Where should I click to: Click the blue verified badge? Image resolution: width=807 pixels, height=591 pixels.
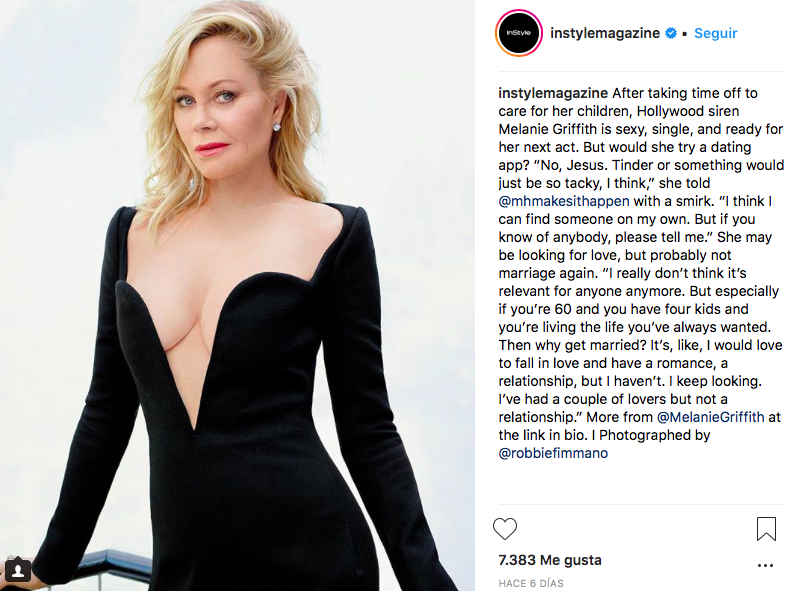(671, 33)
